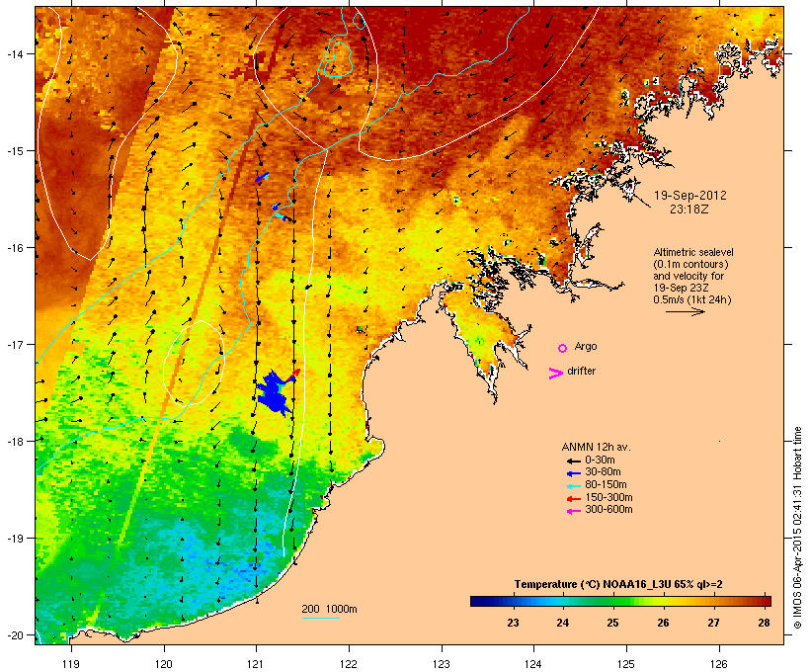Image resolution: width=810 pixels, height=672 pixels.
Task: Click the longitude axis label 126
Action: [718, 664]
